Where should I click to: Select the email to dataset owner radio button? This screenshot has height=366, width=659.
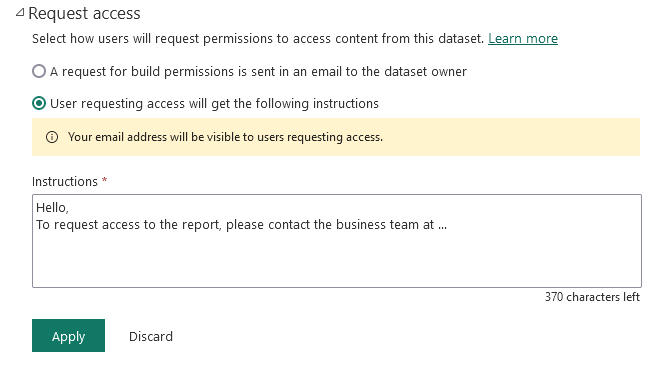(x=39, y=71)
